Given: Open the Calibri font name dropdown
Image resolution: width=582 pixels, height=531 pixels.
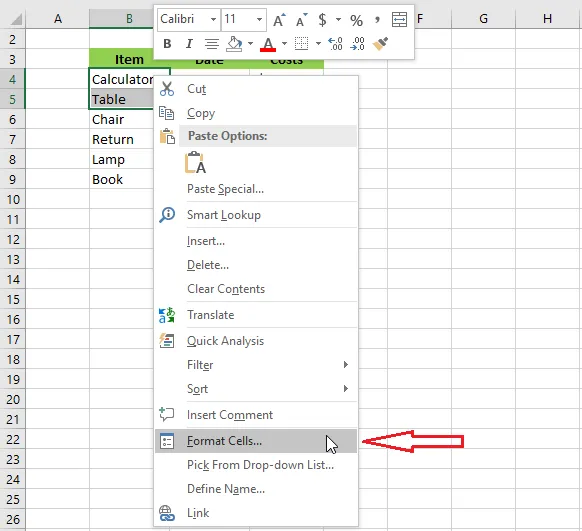Looking at the screenshot, I should coord(213,19).
